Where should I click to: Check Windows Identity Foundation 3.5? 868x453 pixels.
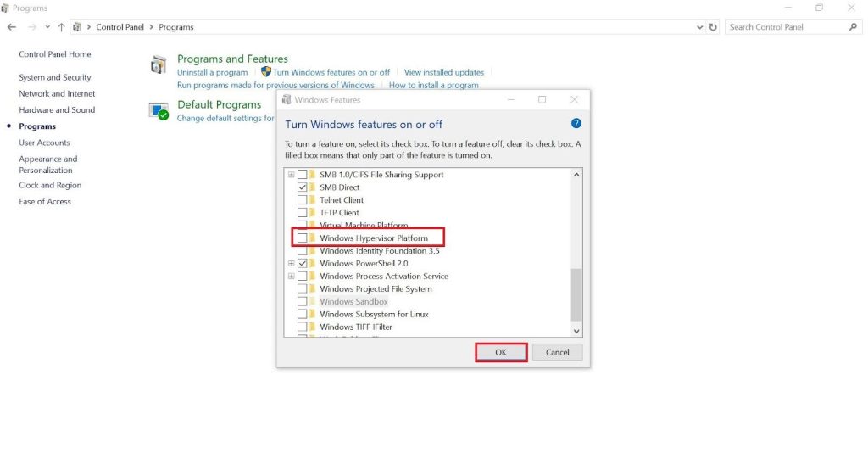point(303,251)
